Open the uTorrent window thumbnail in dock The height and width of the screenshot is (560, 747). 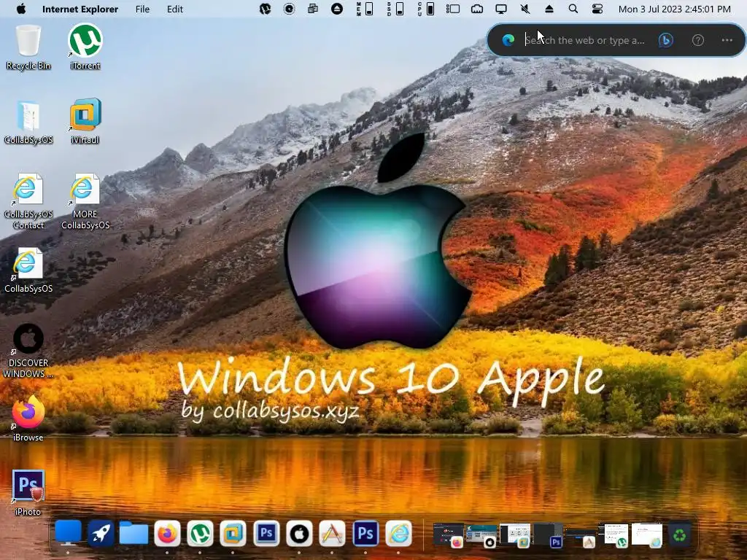point(614,534)
